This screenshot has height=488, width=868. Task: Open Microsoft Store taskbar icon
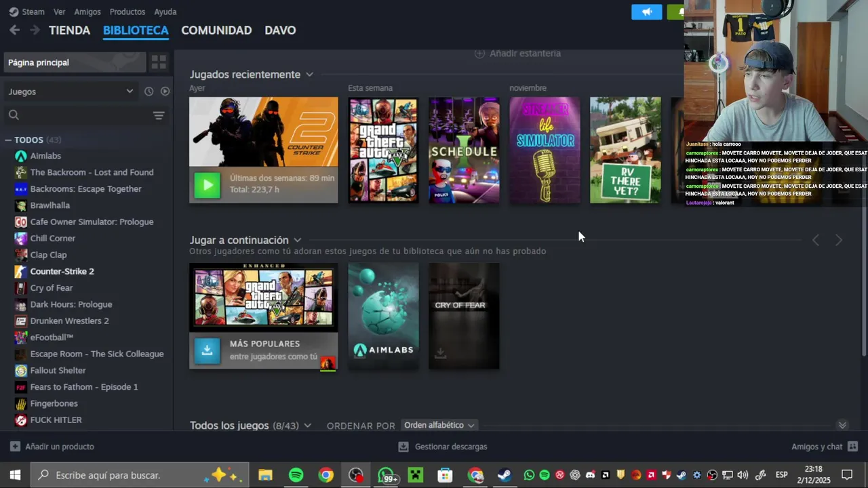click(x=445, y=475)
